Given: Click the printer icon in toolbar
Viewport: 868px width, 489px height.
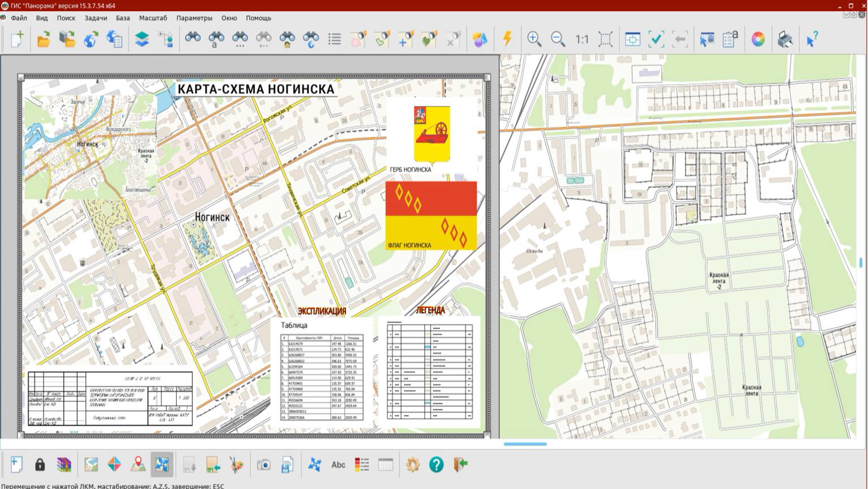Looking at the screenshot, I should tap(785, 39).
